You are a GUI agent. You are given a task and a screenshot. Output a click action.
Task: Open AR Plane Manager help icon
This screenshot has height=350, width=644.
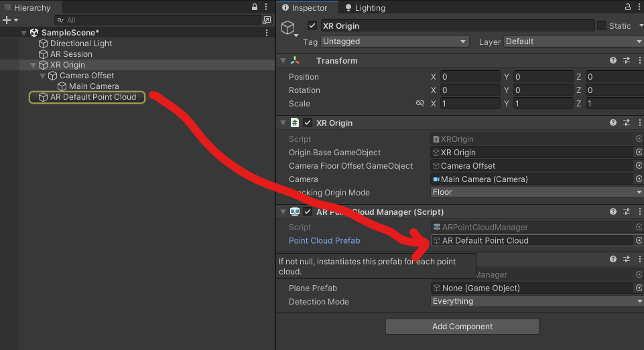click(x=613, y=259)
